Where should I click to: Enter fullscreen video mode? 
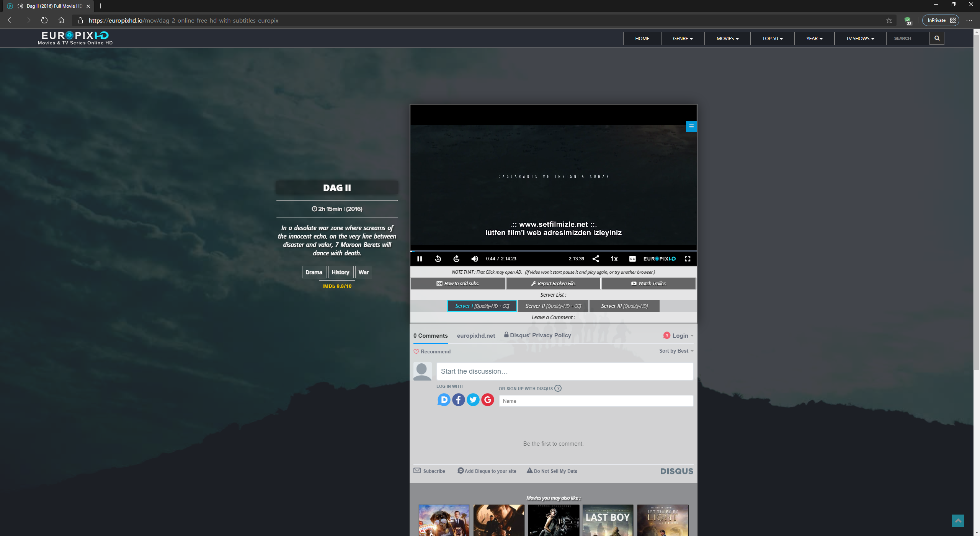click(x=688, y=259)
